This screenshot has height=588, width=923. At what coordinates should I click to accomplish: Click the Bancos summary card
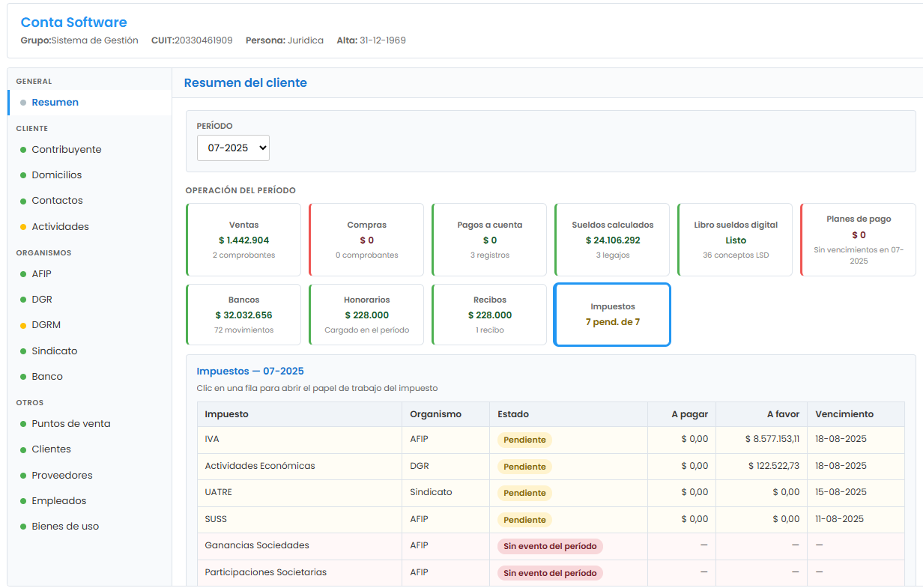point(243,315)
